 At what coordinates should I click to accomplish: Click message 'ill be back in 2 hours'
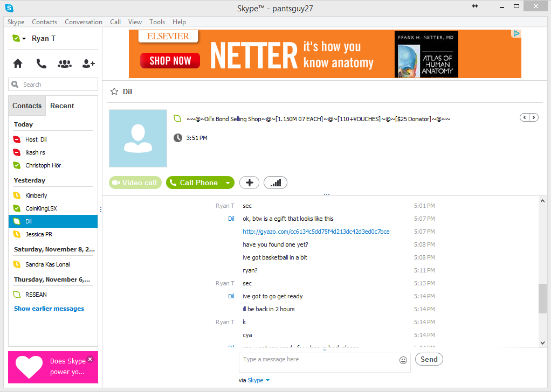pos(268,309)
